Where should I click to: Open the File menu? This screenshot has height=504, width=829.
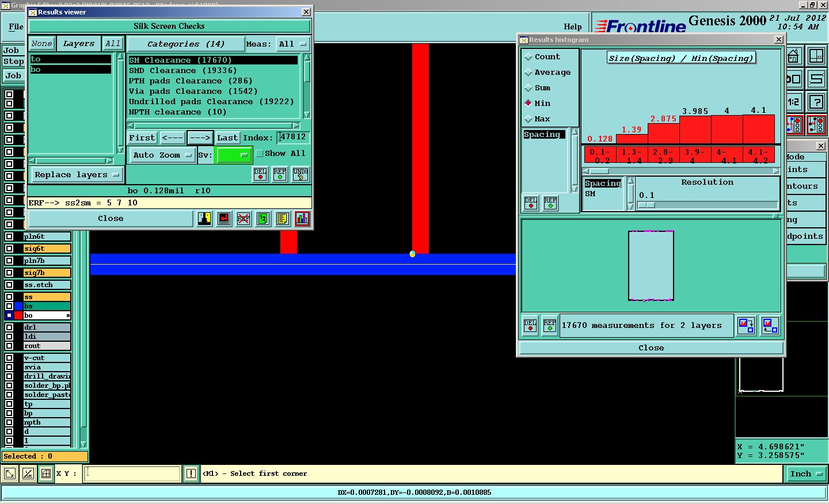(x=16, y=26)
